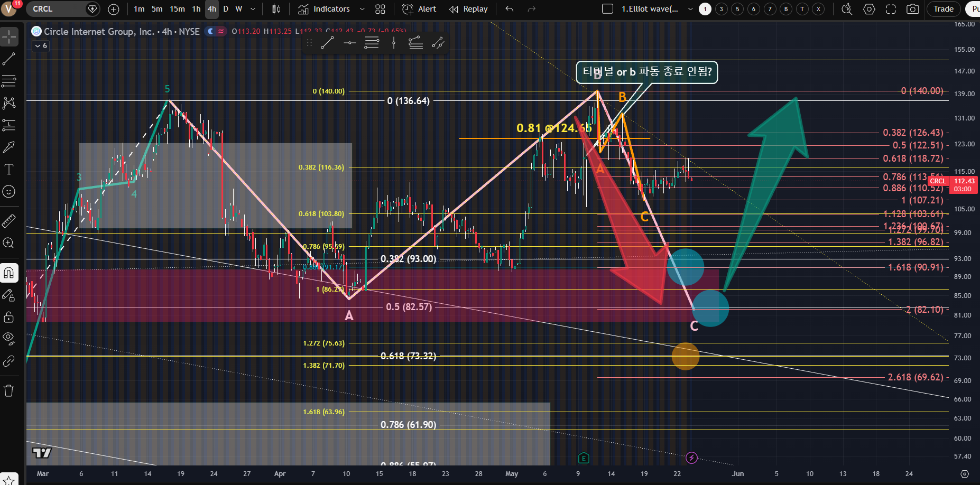This screenshot has width=980, height=485.
Task: Enter fullscreen mode
Action: (891, 9)
